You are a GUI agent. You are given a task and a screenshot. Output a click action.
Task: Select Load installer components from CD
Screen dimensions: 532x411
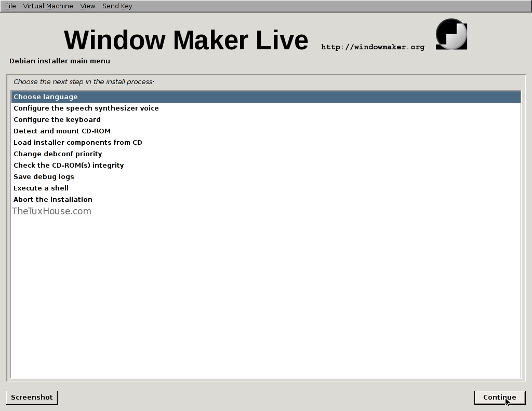click(x=266, y=143)
